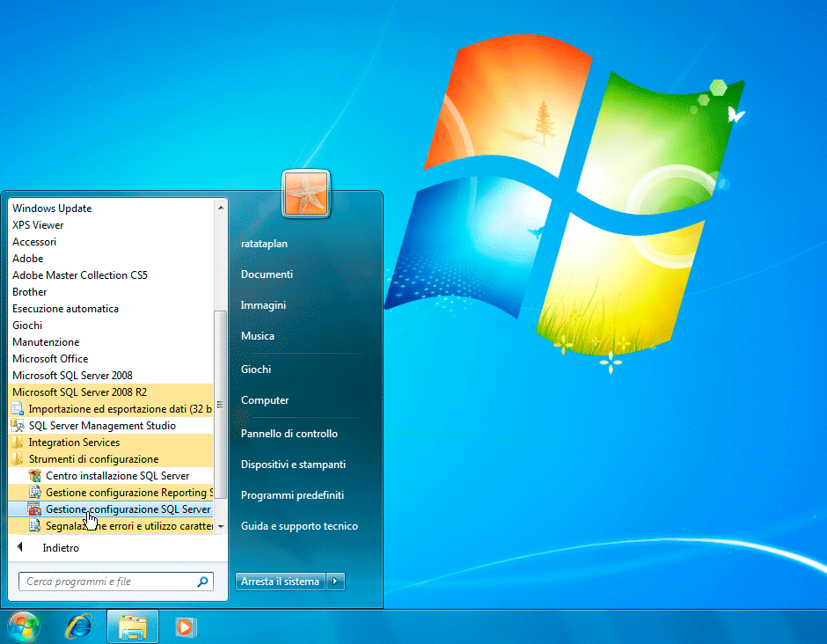Click the starfish user account picture
Image resolution: width=827 pixels, height=644 pixels.
point(306,194)
